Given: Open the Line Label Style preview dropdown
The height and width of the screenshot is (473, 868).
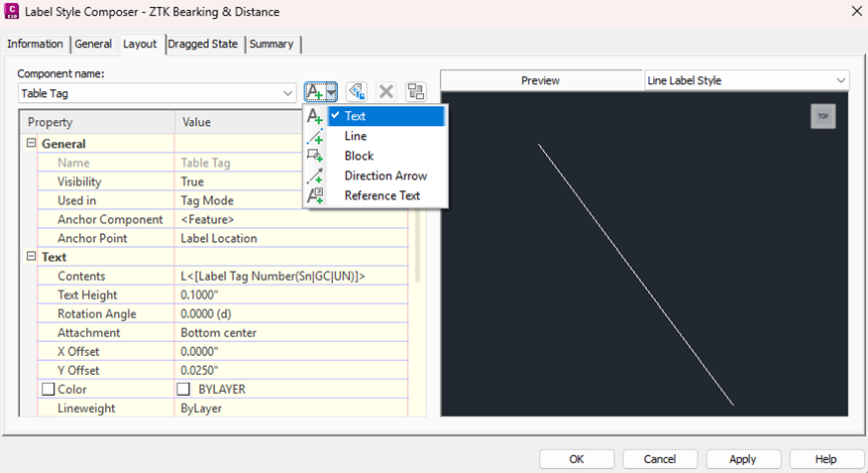Looking at the screenshot, I should click(840, 80).
